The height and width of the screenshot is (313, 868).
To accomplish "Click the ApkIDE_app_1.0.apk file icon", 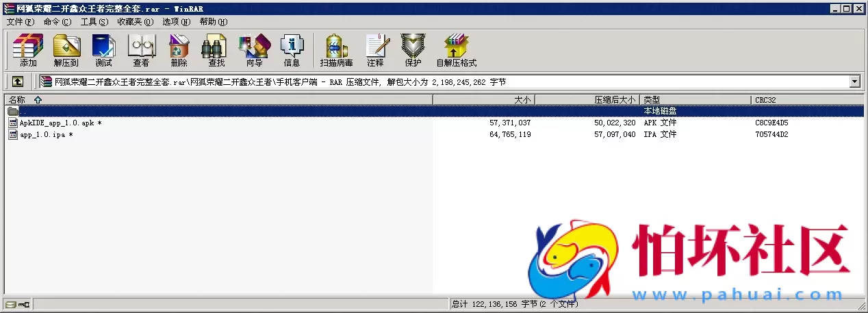I will tap(13, 123).
